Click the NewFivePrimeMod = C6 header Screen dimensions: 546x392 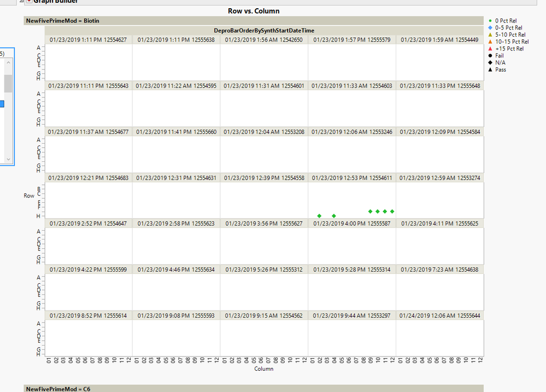pyautogui.click(x=58, y=389)
